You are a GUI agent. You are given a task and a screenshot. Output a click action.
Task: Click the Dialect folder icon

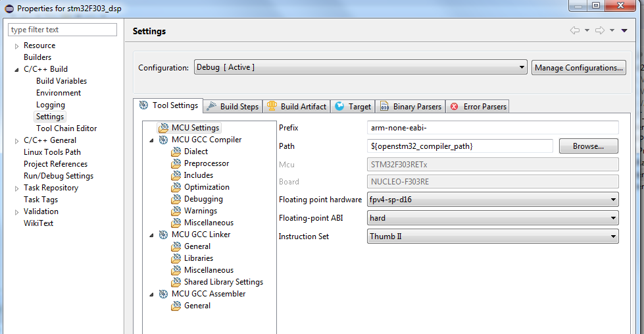tap(176, 152)
